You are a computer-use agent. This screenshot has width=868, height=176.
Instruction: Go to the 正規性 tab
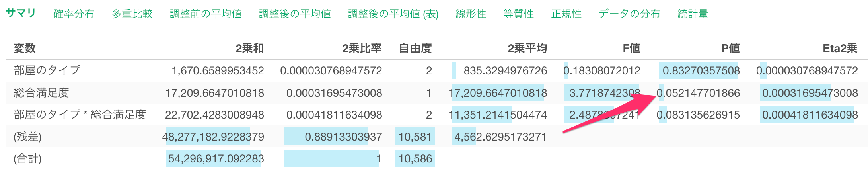tap(566, 14)
